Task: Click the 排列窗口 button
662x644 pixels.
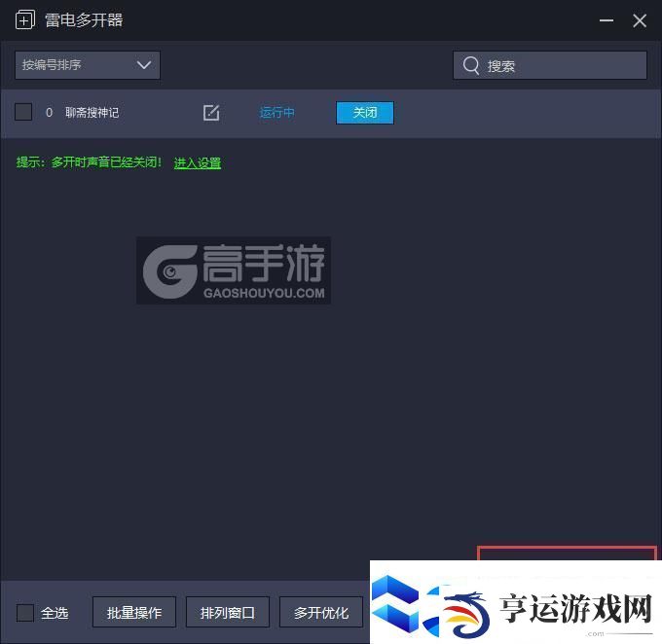Action: point(228,612)
